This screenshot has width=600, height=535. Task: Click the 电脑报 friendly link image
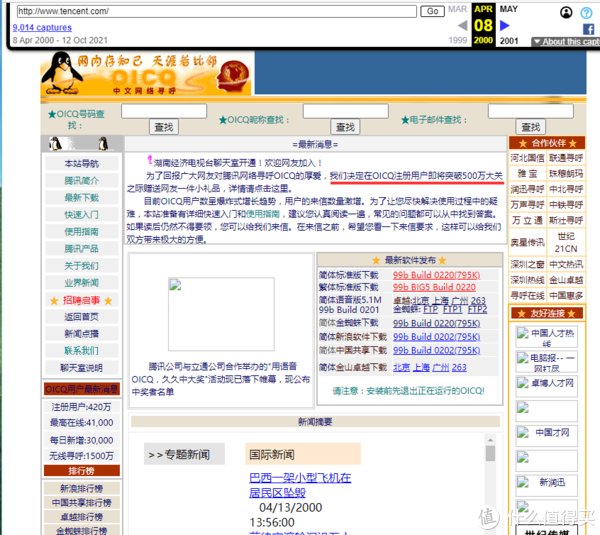coord(546,362)
